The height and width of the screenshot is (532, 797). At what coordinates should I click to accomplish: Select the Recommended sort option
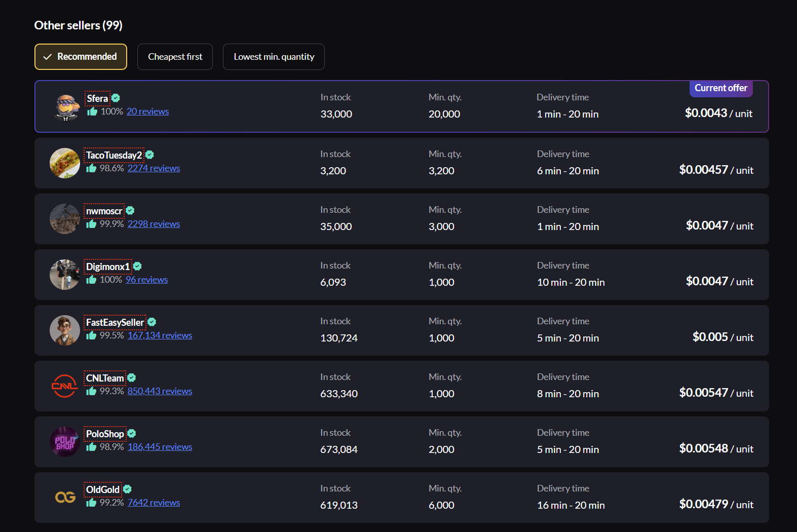81,57
